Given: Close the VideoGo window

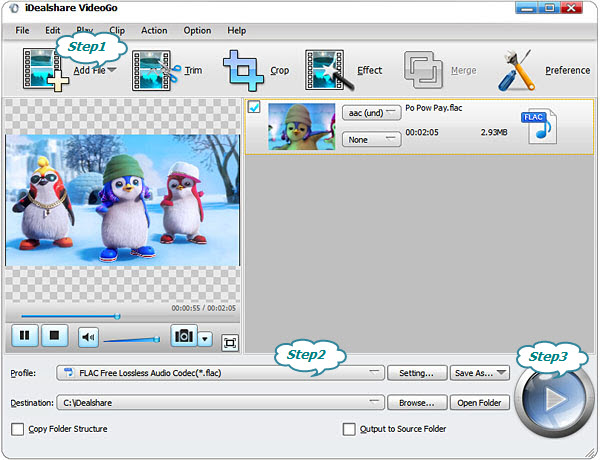Looking at the screenshot, I should tap(571, 8).
